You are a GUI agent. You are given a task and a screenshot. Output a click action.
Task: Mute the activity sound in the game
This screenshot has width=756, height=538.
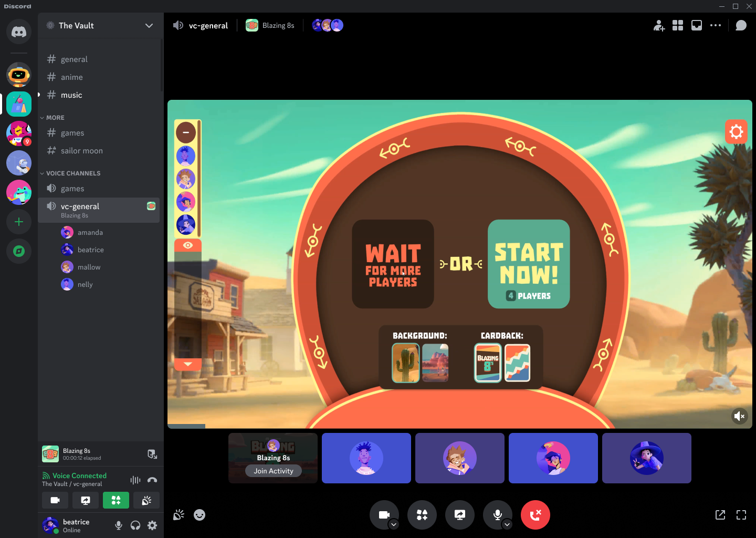(739, 416)
